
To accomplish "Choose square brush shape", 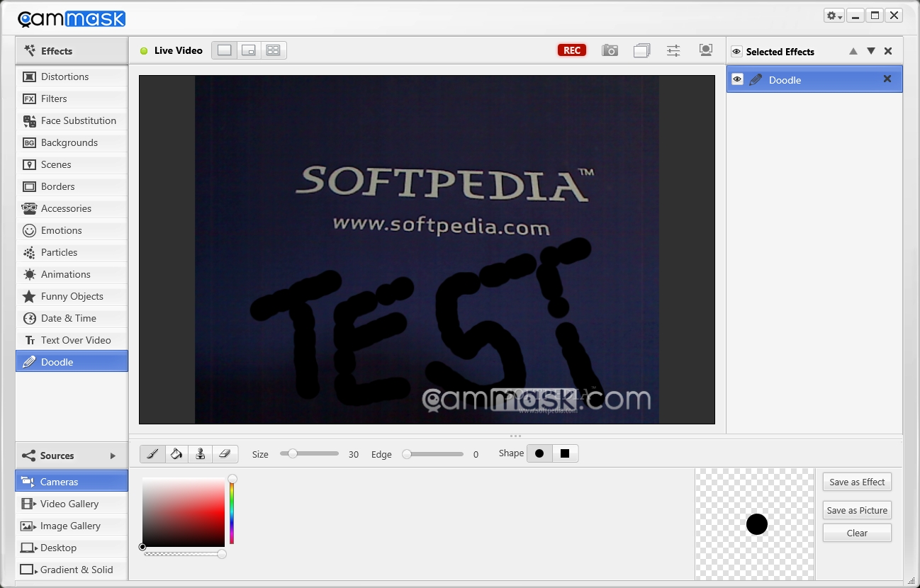I will pos(565,453).
